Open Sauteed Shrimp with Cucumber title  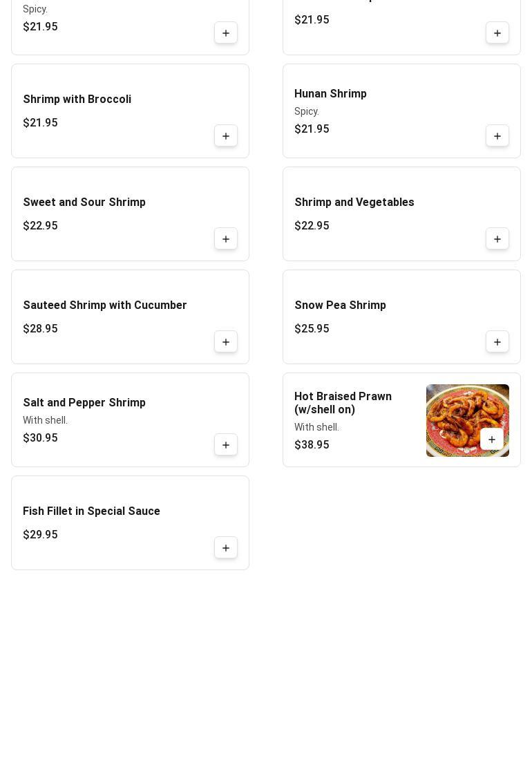tap(104, 305)
